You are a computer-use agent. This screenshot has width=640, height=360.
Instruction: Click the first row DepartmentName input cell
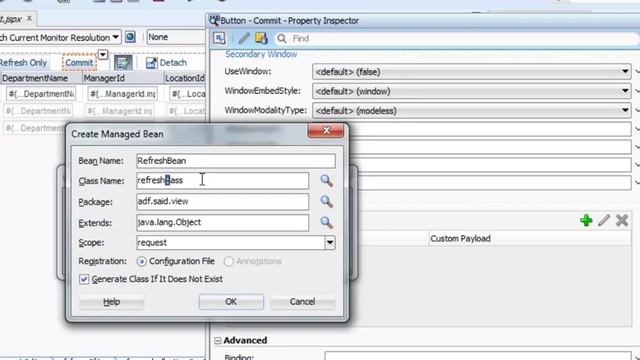click(41, 94)
